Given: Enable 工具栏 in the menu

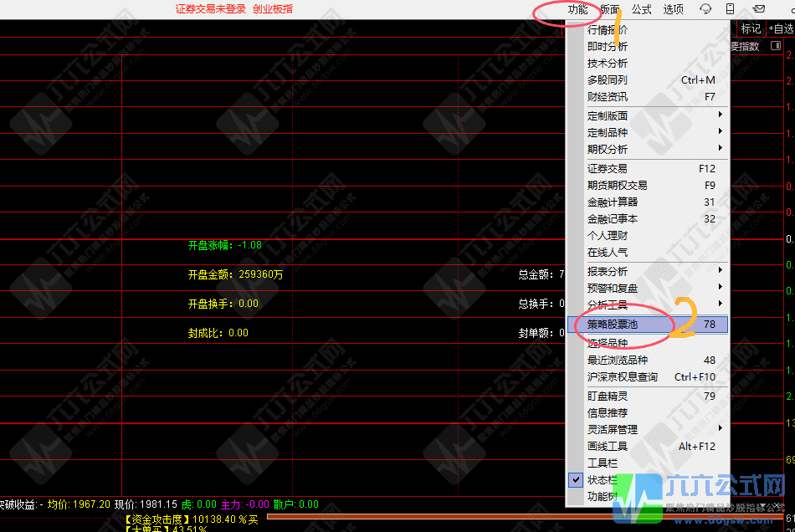Looking at the screenshot, I should tap(602, 463).
